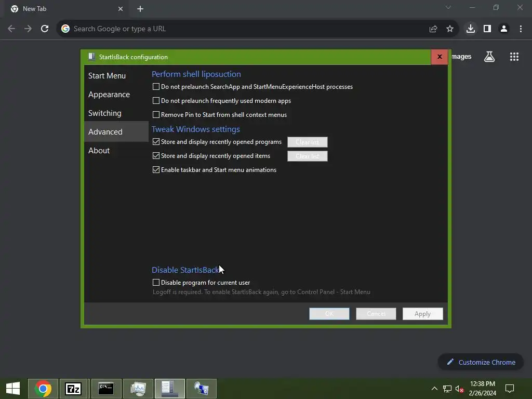The height and width of the screenshot is (399, 532).
Task: Reload the Chrome page
Action: tap(45, 29)
